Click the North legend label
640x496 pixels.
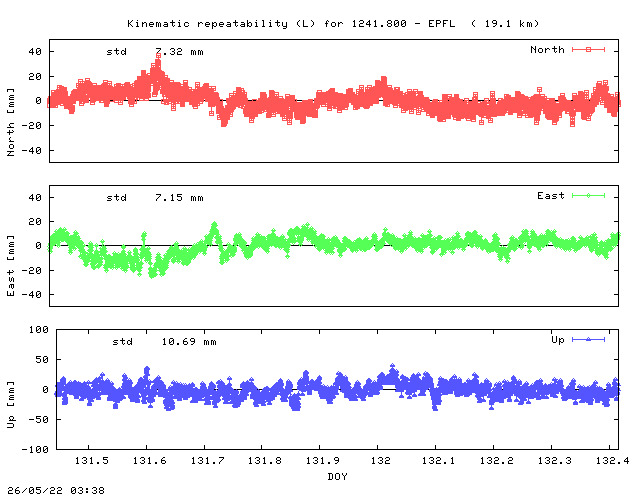click(547, 49)
